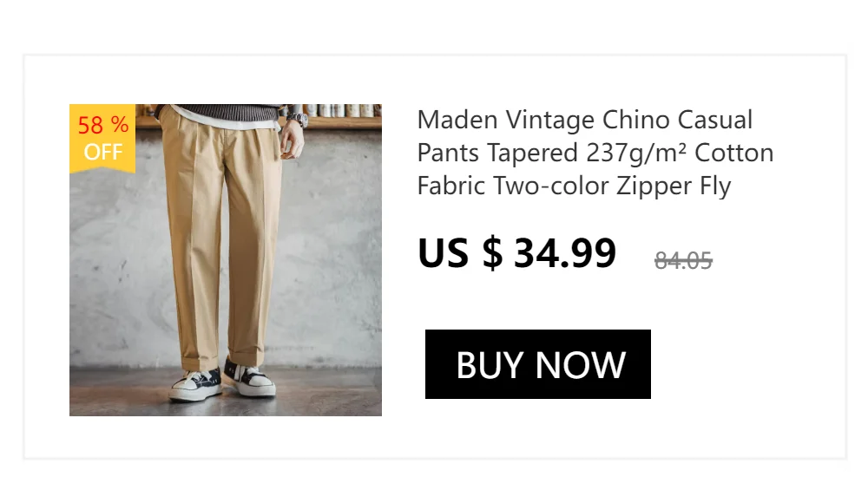This screenshot has height=503, width=868.
Task: Click the left sneaker in the photo
Action: tap(196, 384)
